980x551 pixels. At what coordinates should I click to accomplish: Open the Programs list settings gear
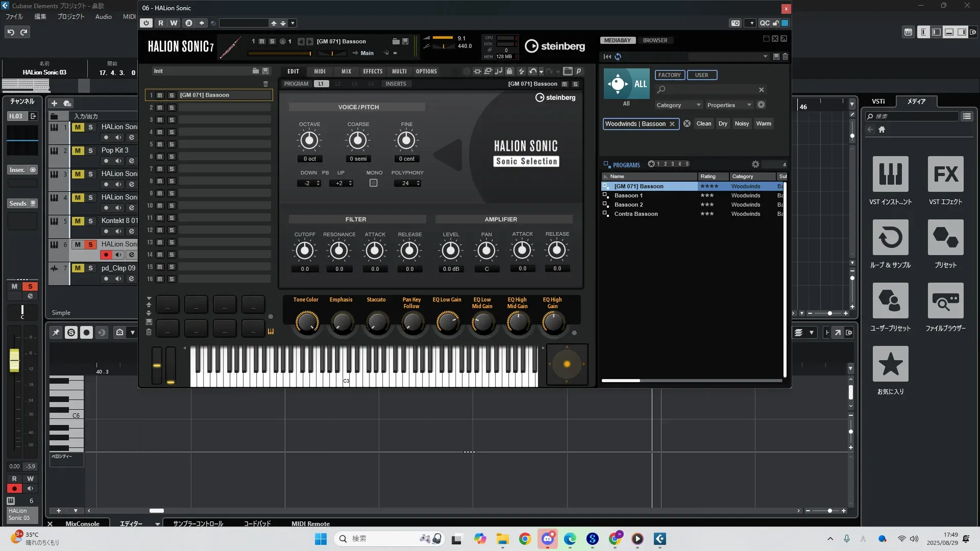pyautogui.click(x=755, y=164)
